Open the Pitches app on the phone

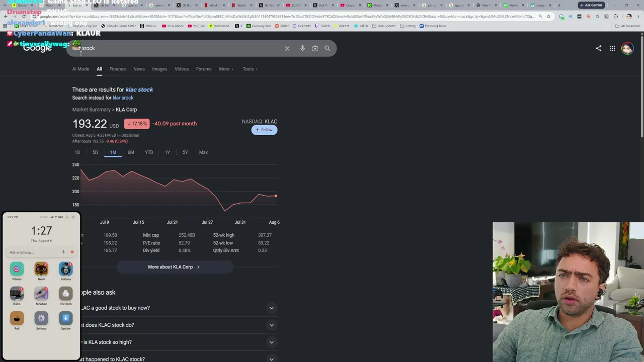[17, 269]
